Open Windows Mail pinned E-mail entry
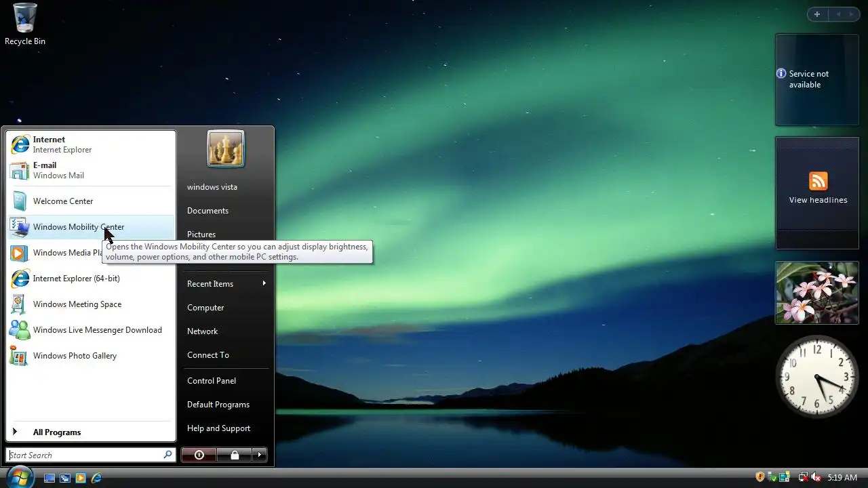The height and width of the screenshot is (488, 868). pos(91,170)
